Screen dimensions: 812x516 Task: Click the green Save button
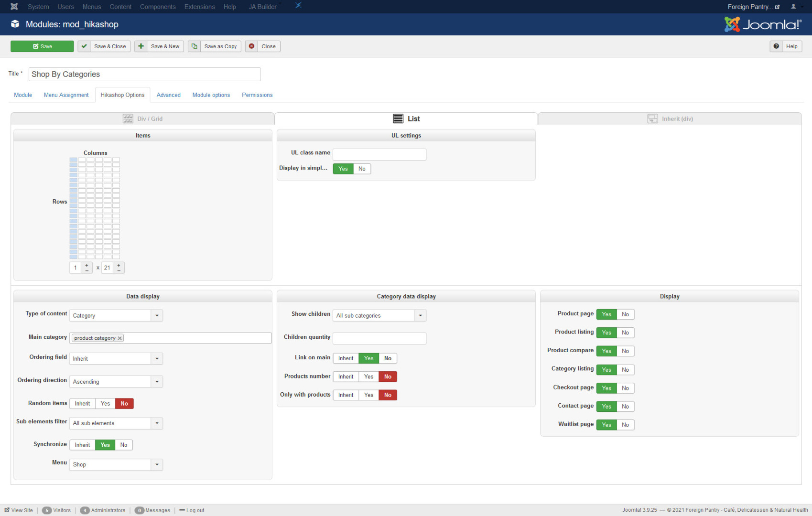point(42,46)
